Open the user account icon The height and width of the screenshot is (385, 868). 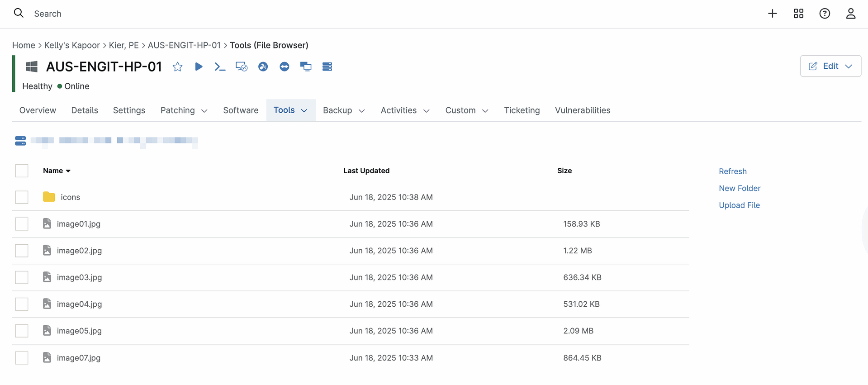pyautogui.click(x=851, y=14)
